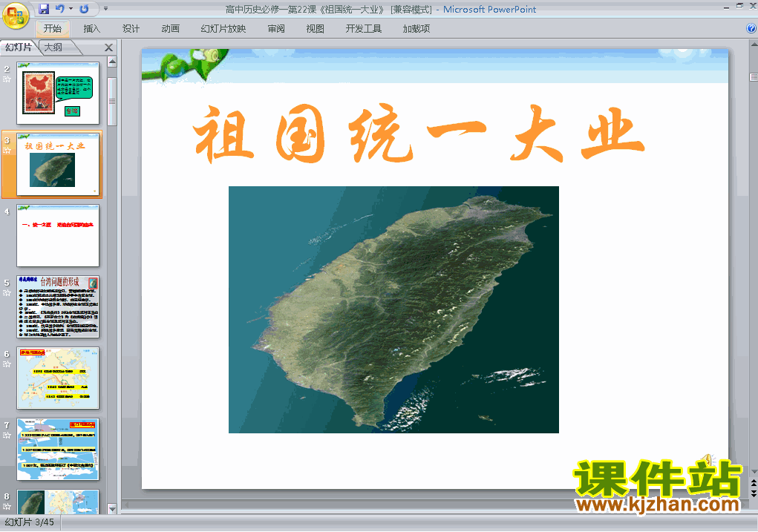The height and width of the screenshot is (532, 758).
Task: Save the presentation with the floppy icon
Action: [x=44, y=9]
